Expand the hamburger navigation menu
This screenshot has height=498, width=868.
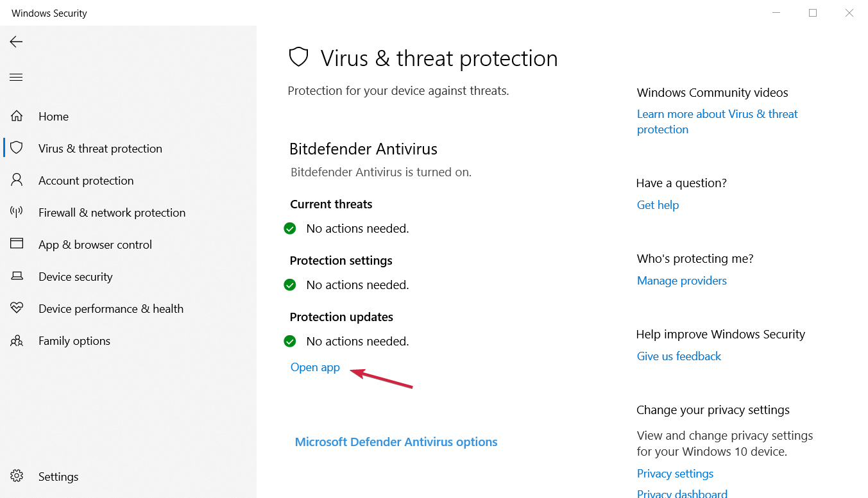point(16,78)
